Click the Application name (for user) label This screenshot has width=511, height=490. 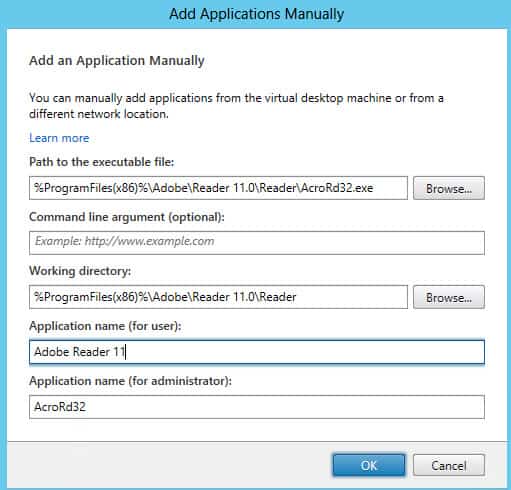point(105,326)
